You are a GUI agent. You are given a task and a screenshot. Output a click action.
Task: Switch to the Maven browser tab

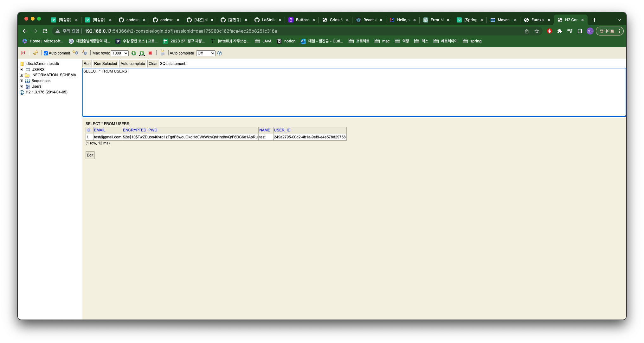[x=503, y=20]
